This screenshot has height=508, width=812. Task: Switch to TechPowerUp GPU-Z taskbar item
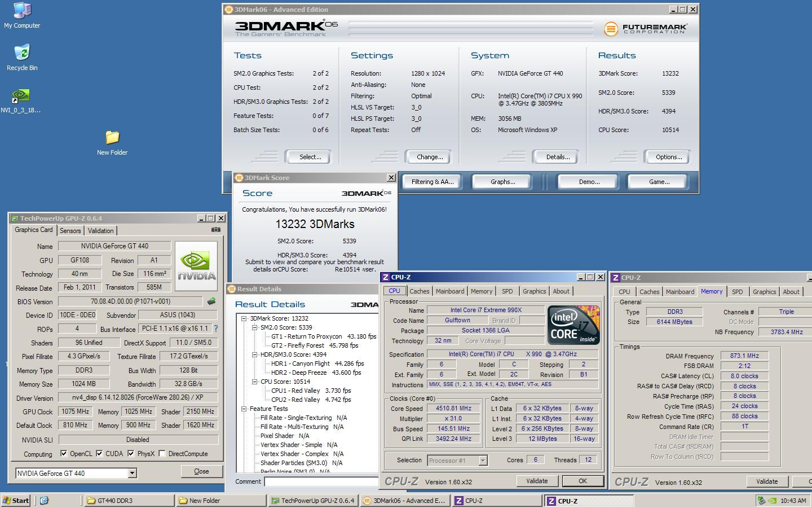312,501
